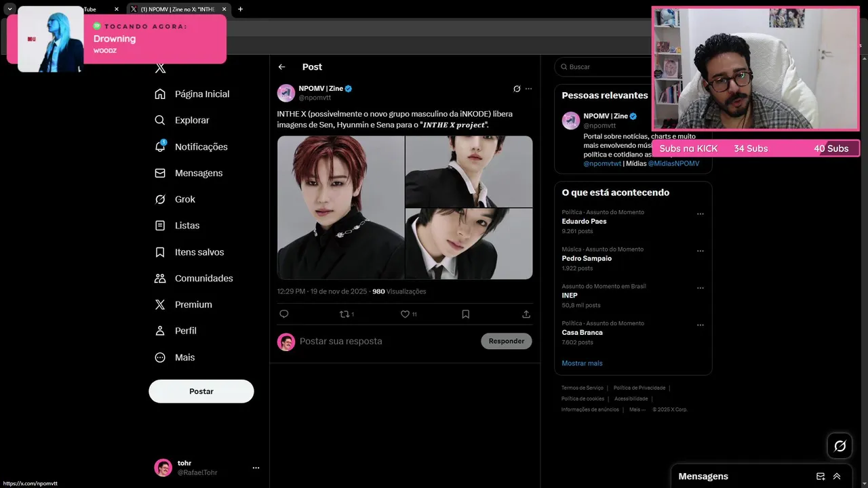
Task: Click the floating Grok button
Action: [x=840, y=446]
